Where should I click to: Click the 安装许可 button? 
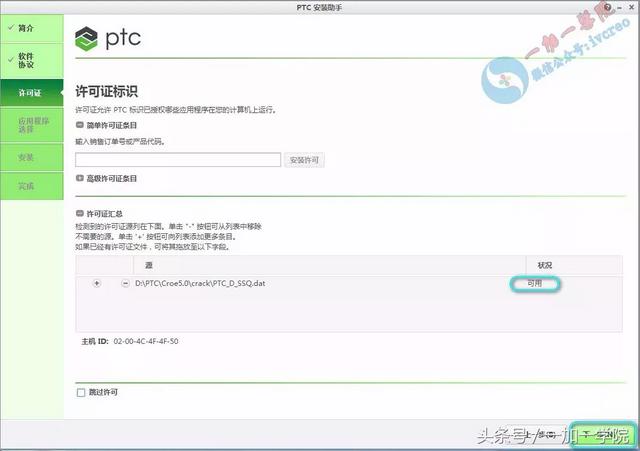304,160
